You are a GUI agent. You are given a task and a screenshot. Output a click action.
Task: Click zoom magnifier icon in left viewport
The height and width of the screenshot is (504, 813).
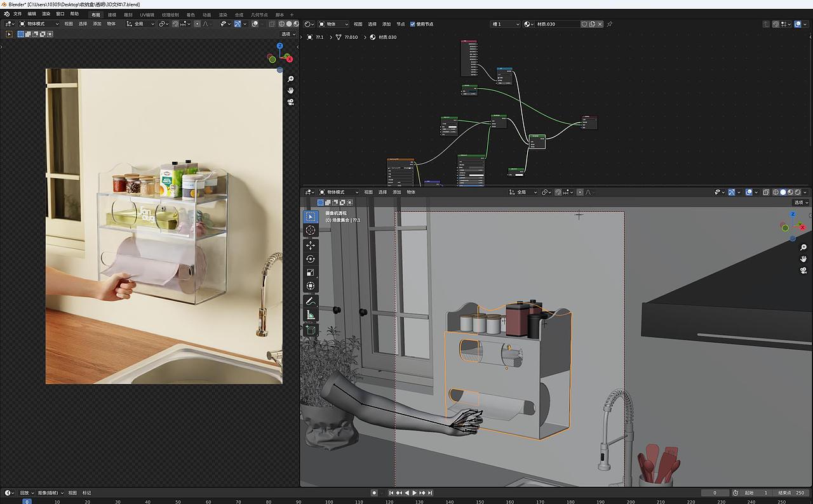click(290, 79)
